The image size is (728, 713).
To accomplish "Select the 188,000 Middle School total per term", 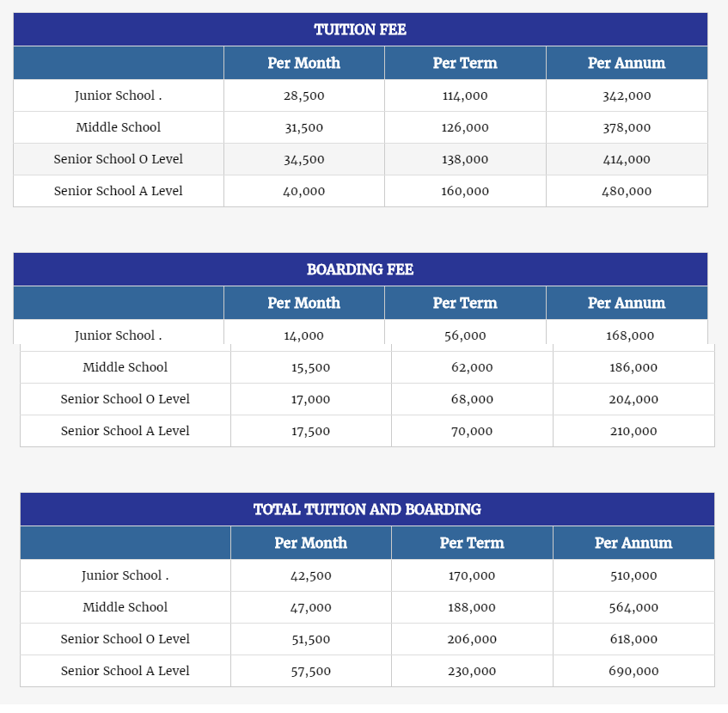I will tap(472, 607).
